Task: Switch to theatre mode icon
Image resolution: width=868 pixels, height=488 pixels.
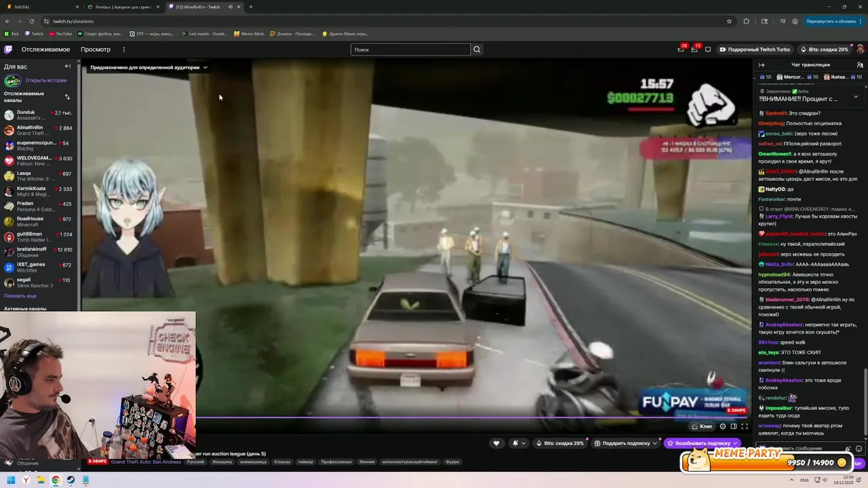Action: coord(734,426)
